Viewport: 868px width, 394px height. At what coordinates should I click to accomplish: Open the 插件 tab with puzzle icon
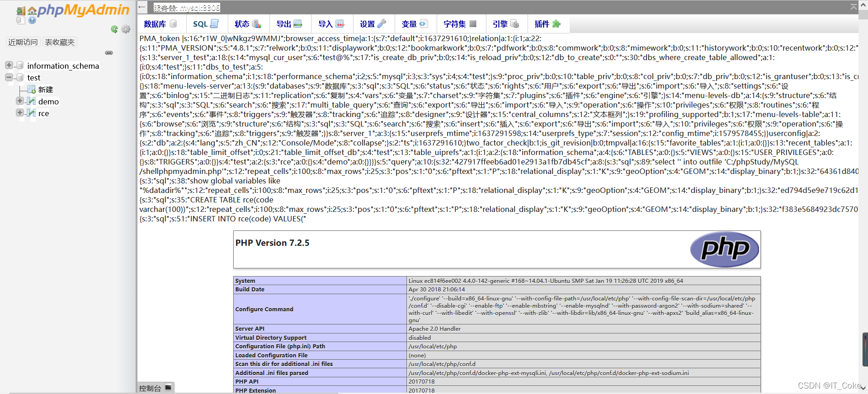point(547,24)
